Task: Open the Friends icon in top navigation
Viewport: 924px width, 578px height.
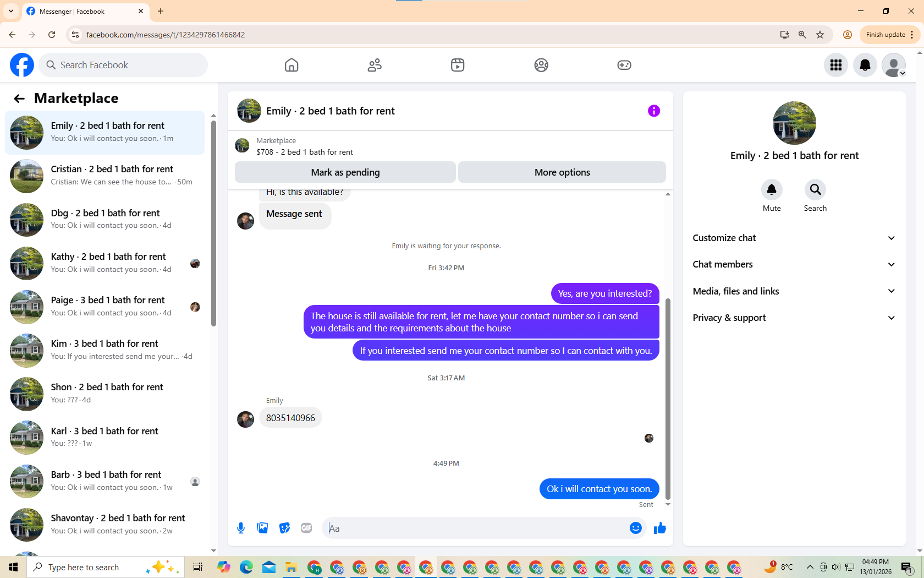Action: [375, 65]
